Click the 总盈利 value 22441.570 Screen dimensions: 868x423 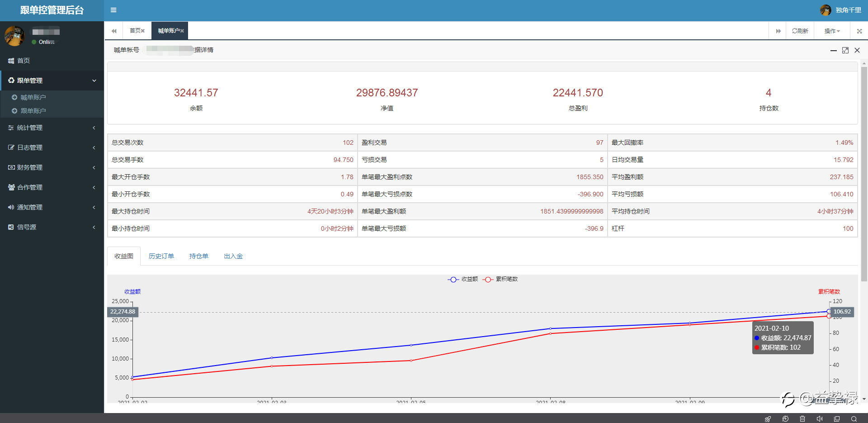click(x=578, y=93)
